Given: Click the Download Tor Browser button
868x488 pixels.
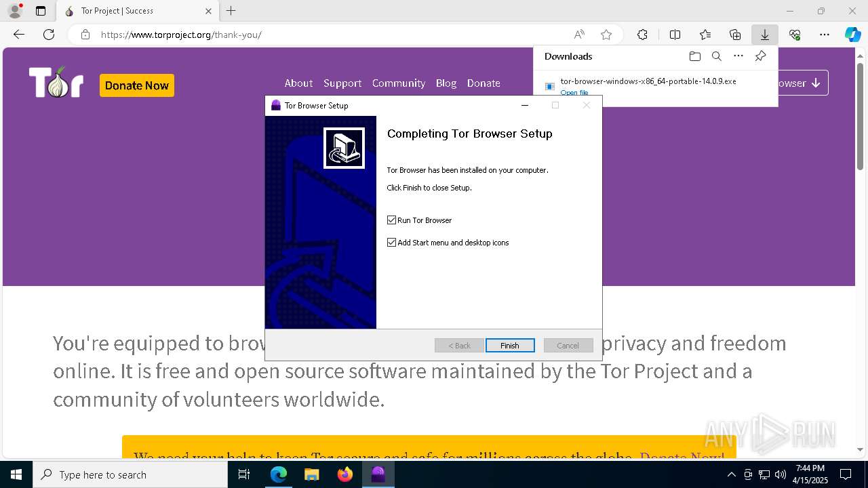Looking at the screenshot, I should [803, 83].
